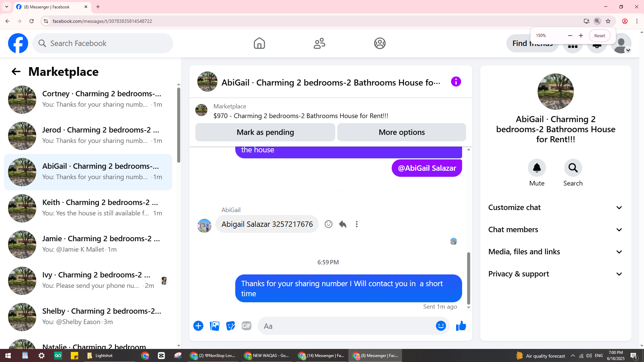Open the $970 Marketplace listing link
The image size is (644, 362).
(x=301, y=116)
